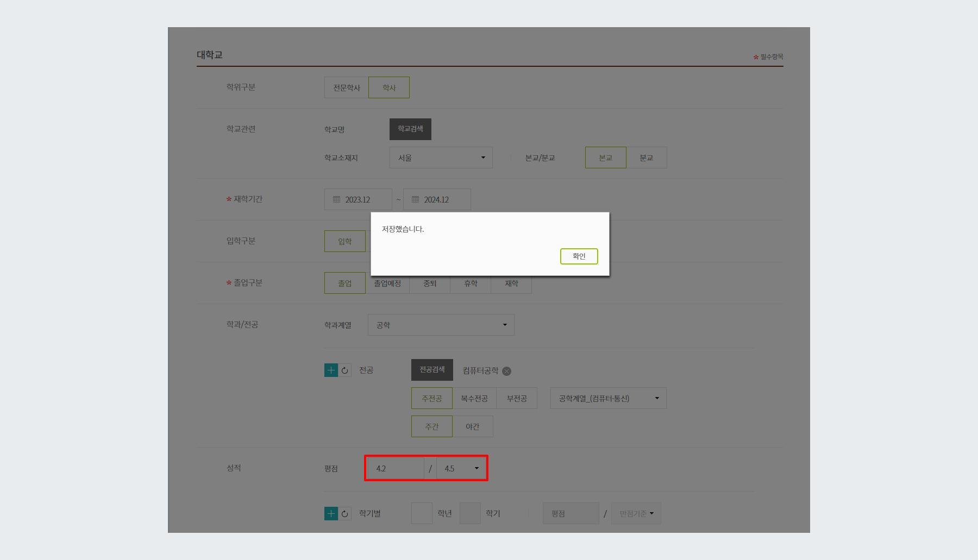The height and width of the screenshot is (560, 978).
Task: Open the 학교소재지 dropdown showing 서울
Action: (441, 158)
